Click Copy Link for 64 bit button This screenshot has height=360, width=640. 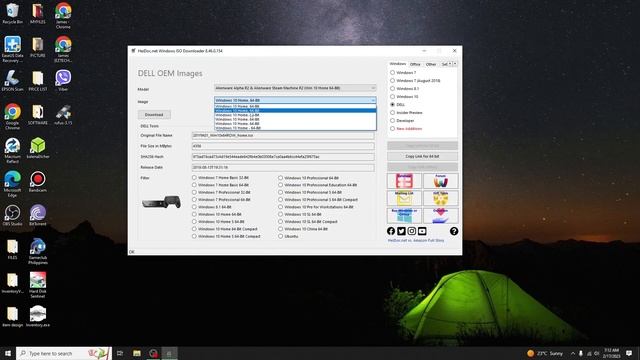tap(422, 156)
